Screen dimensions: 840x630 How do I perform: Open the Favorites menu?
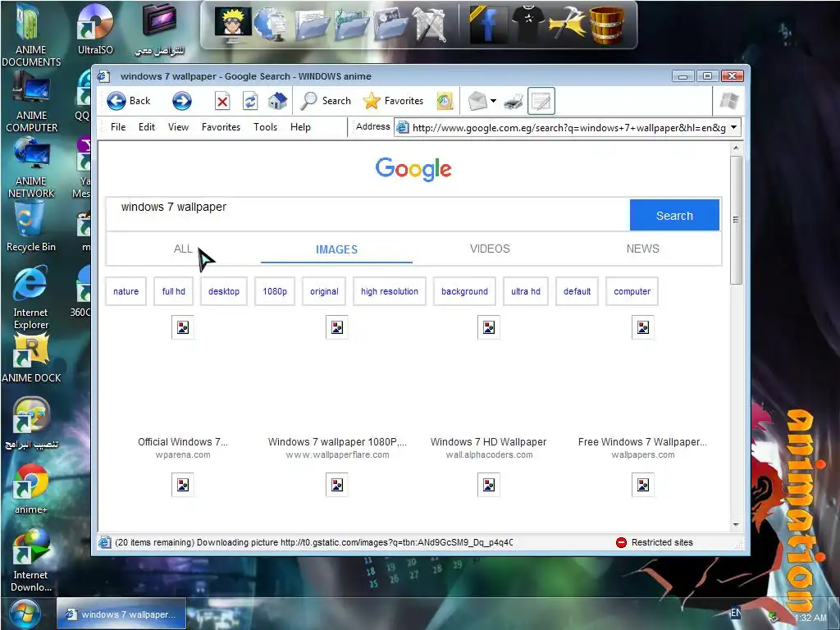click(x=221, y=127)
